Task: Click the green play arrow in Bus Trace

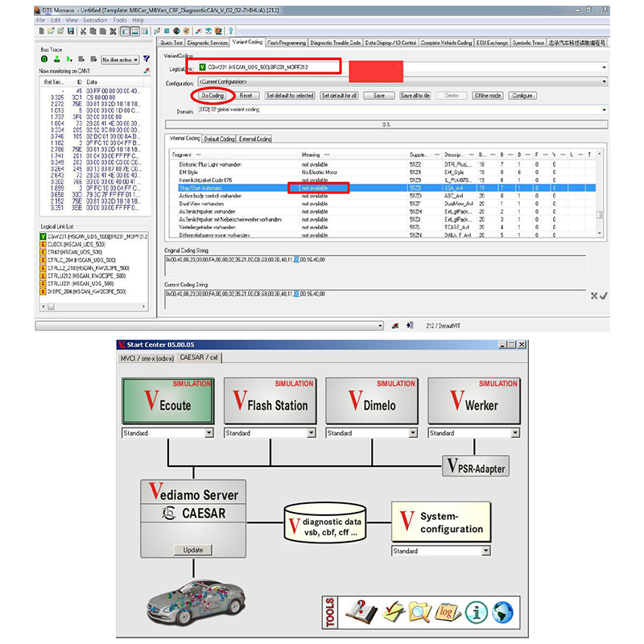Action: 69,59
